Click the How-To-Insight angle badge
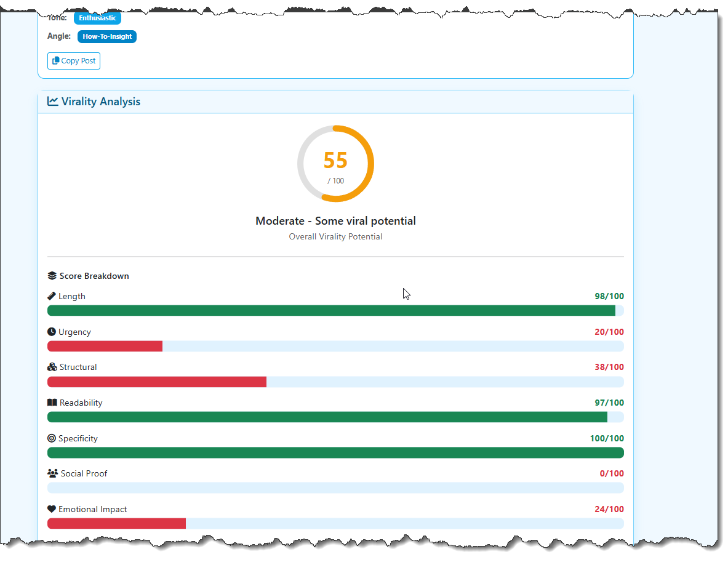 point(106,36)
